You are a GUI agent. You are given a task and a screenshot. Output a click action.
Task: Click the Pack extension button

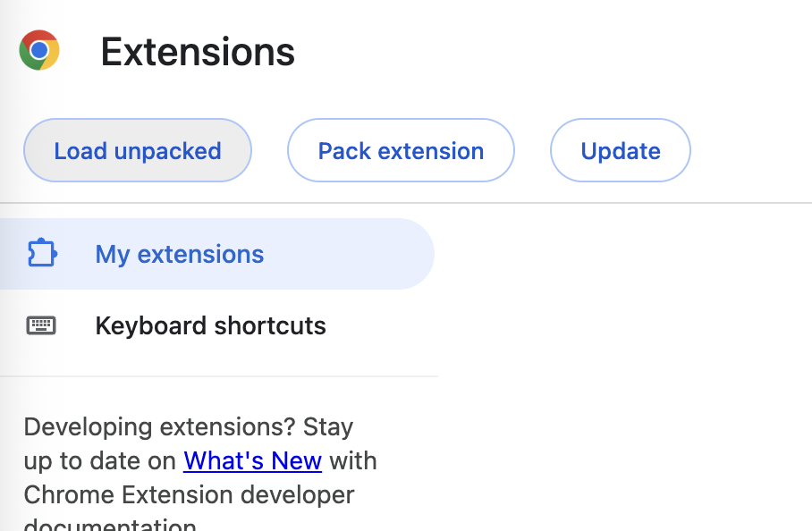tap(401, 150)
